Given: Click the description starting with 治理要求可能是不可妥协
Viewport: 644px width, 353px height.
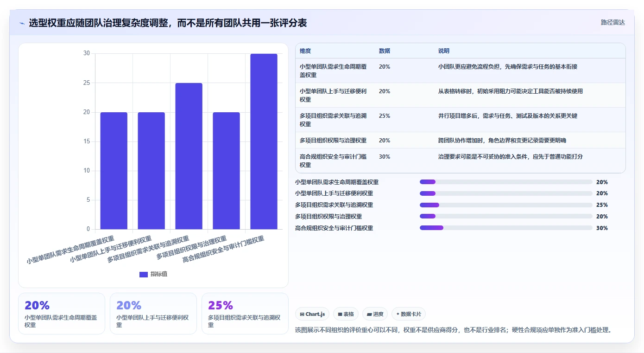Looking at the screenshot, I should click(x=511, y=157).
